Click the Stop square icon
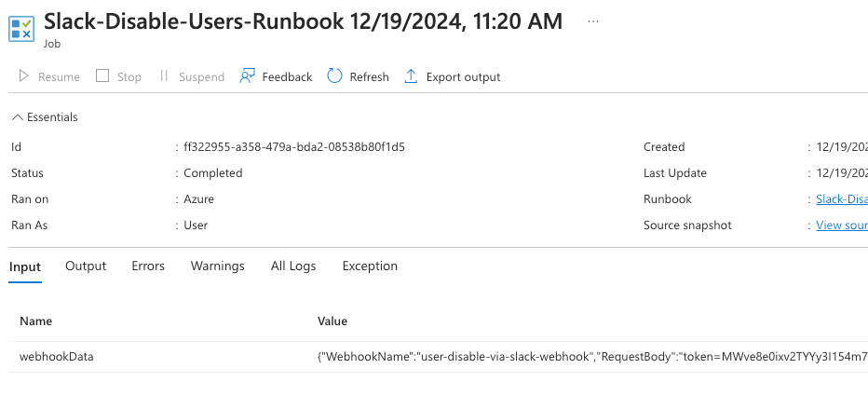 (x=102, y=75)
